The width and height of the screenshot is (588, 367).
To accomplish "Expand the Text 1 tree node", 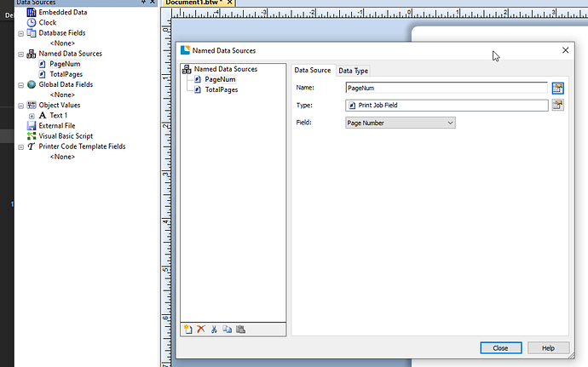I will click(x=32, y=116).
